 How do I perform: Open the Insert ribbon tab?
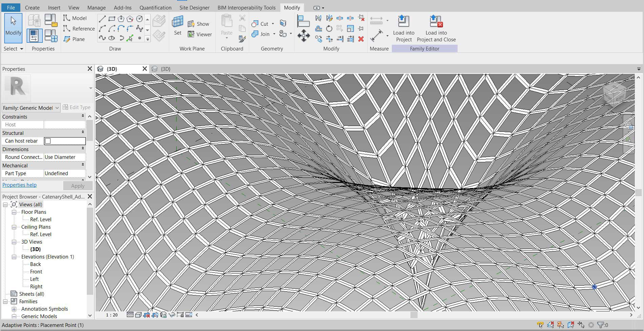click(54, 7)
